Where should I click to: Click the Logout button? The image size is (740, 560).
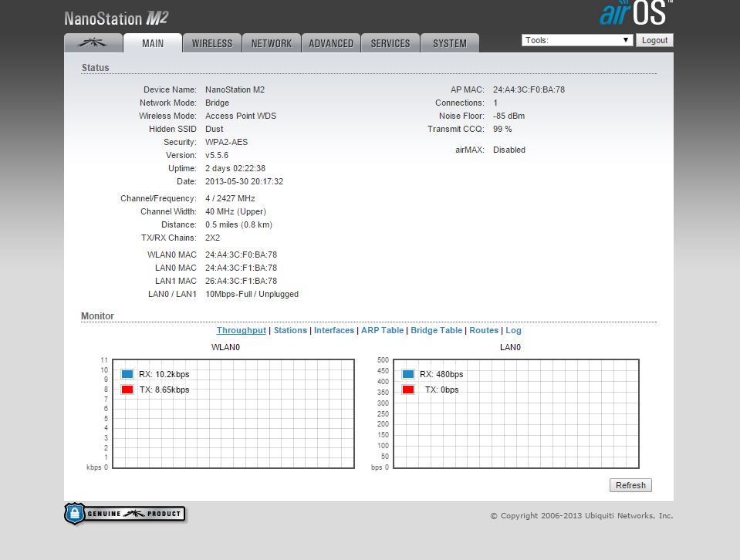(654, 40)
